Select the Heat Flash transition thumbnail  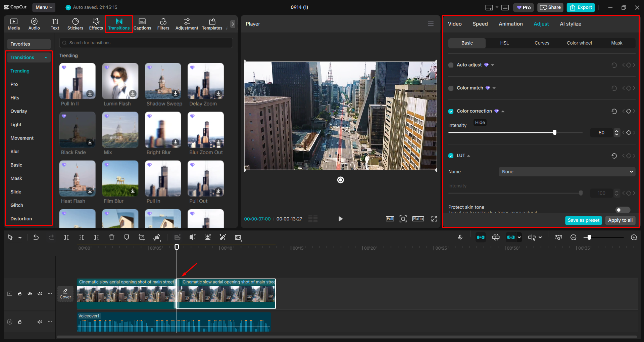pyautogui.click(x=77, y=178)
